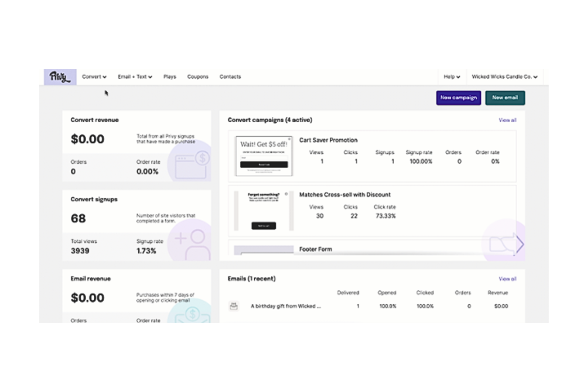Open the Contacts page
The image size is (588, 392).
230,77
